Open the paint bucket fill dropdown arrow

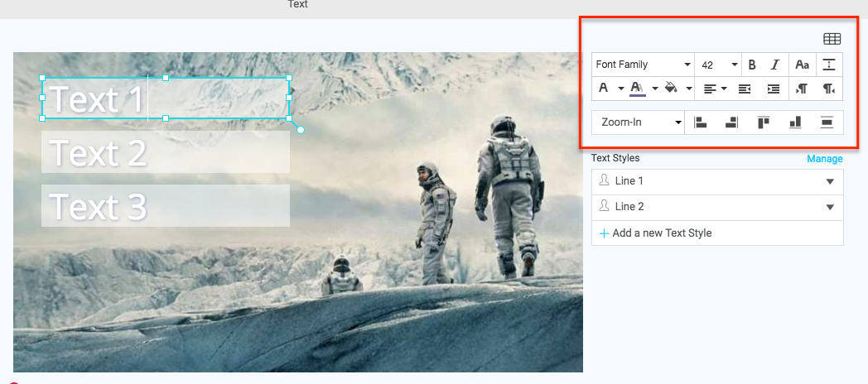click(x=689, y=89)
